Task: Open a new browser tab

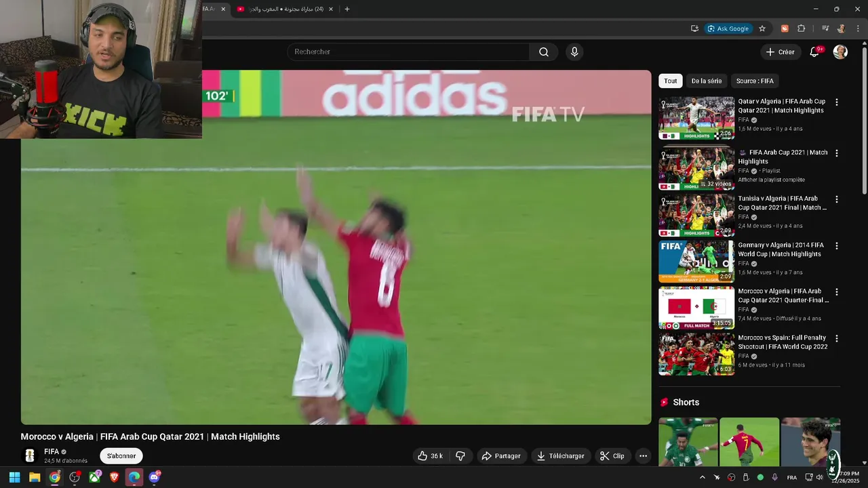Action: coord(347,9)
